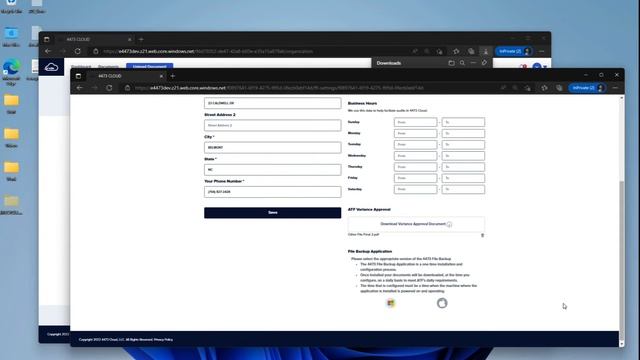Viewport: 640px width, 360px height.
Task: Download the macOS file backup application
Action: coord(442,303)
